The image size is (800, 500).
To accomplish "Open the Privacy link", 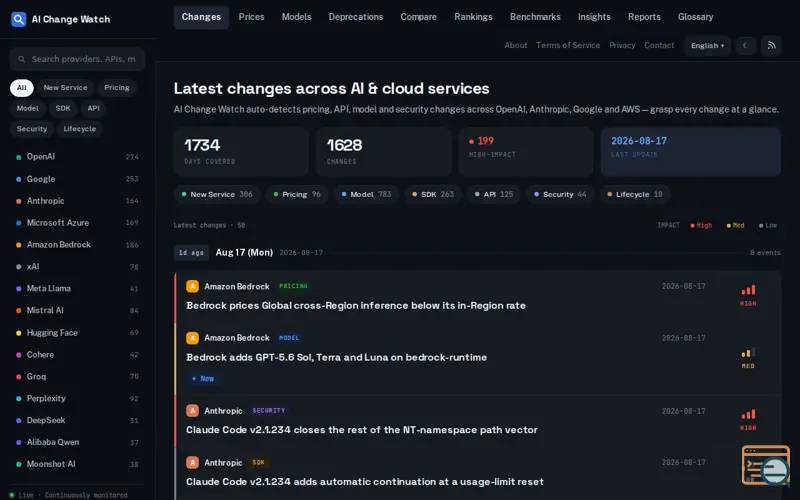I will tap(622, 45).
